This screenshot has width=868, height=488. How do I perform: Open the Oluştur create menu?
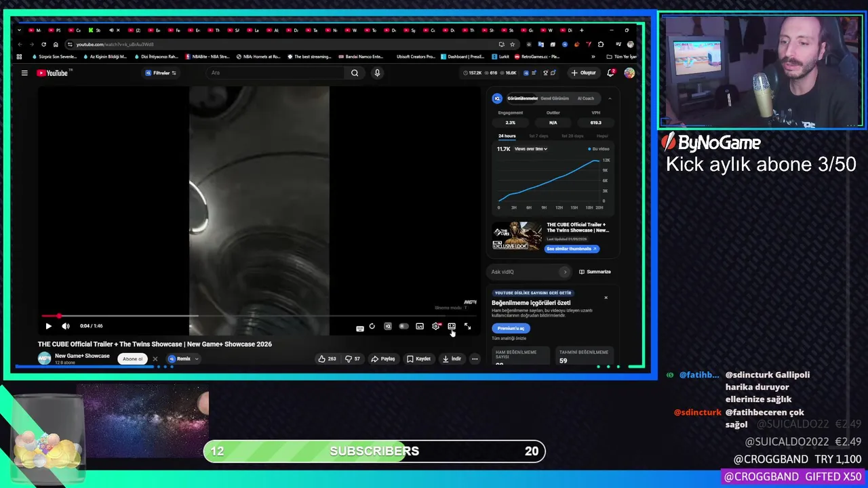[583, 73]
